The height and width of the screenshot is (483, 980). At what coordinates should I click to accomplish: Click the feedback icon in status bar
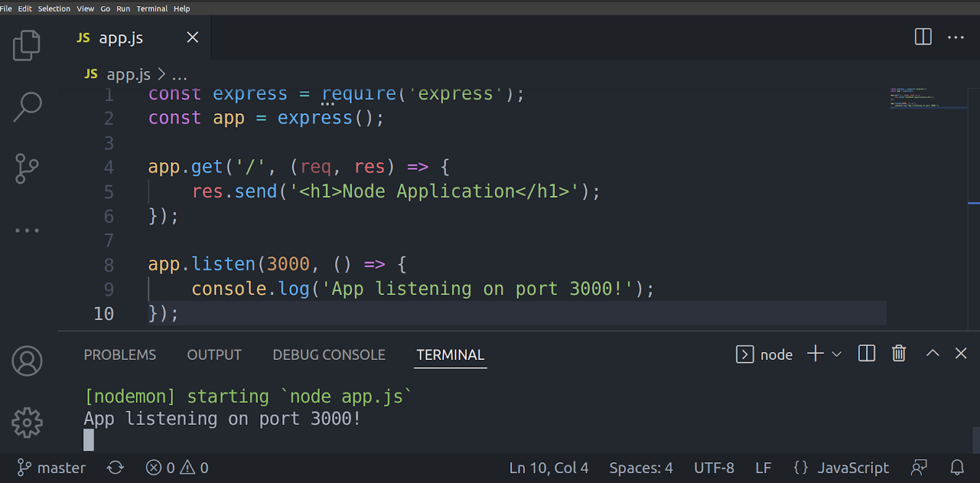pyautogui.click(x=919, y=468)
